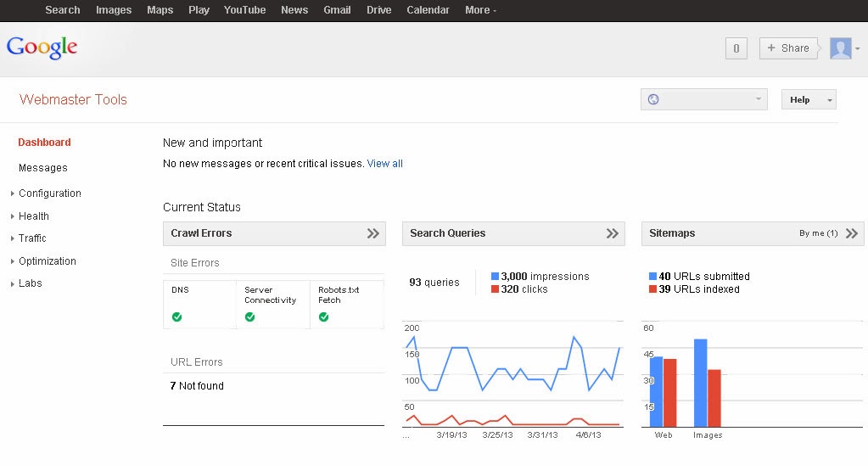Expand the Optimization sidebar section
This screenshot has height=465, width=868.
click(48, 261)
